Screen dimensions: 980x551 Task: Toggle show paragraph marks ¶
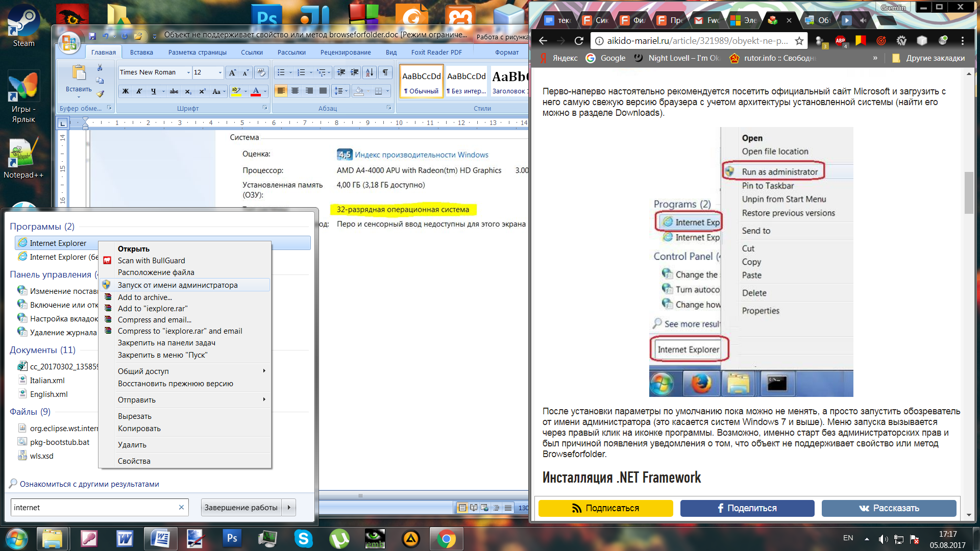tap(385, 72)
